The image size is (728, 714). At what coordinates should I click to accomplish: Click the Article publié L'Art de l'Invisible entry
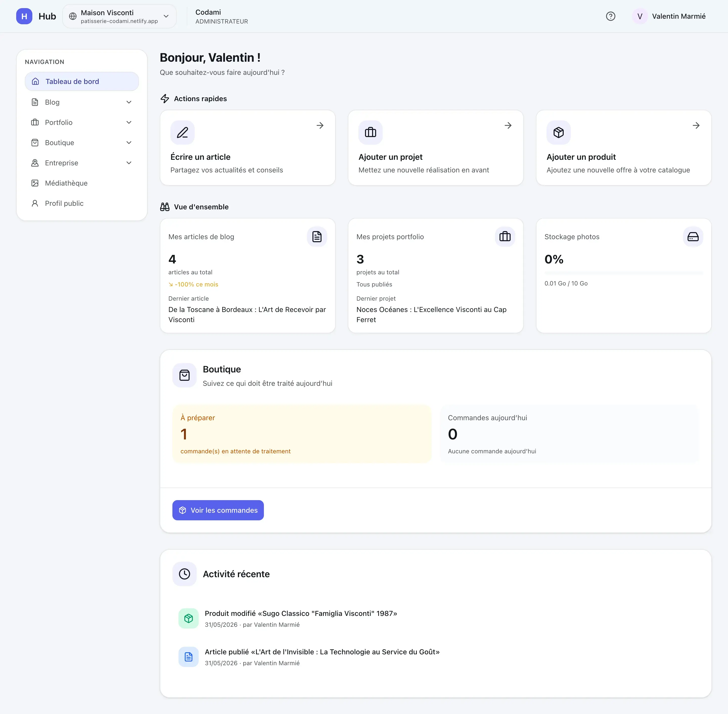tap(322, 657)
